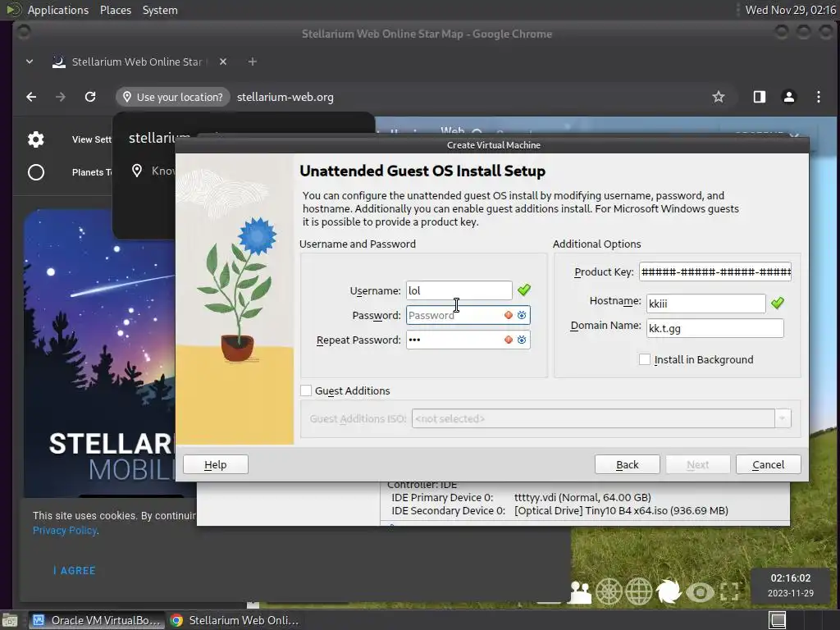Bookmark page with the star icon
Screen dimensions: 840x630
point(719,97)
